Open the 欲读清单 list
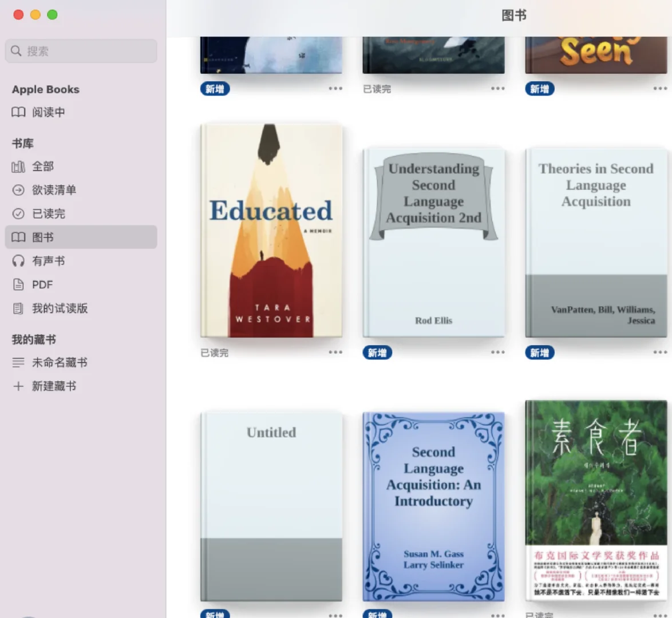The image size is (672, 618). (81, 190)
